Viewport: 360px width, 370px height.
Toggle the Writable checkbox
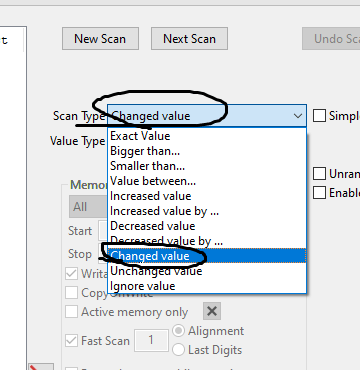click(71, 274)
